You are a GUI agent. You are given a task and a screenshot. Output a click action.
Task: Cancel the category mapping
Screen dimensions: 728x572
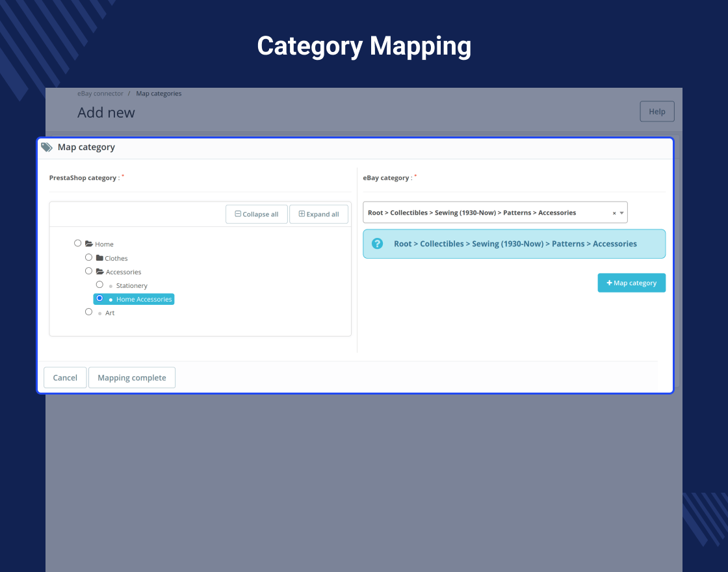pyautogui.click(x=65, y=378)
